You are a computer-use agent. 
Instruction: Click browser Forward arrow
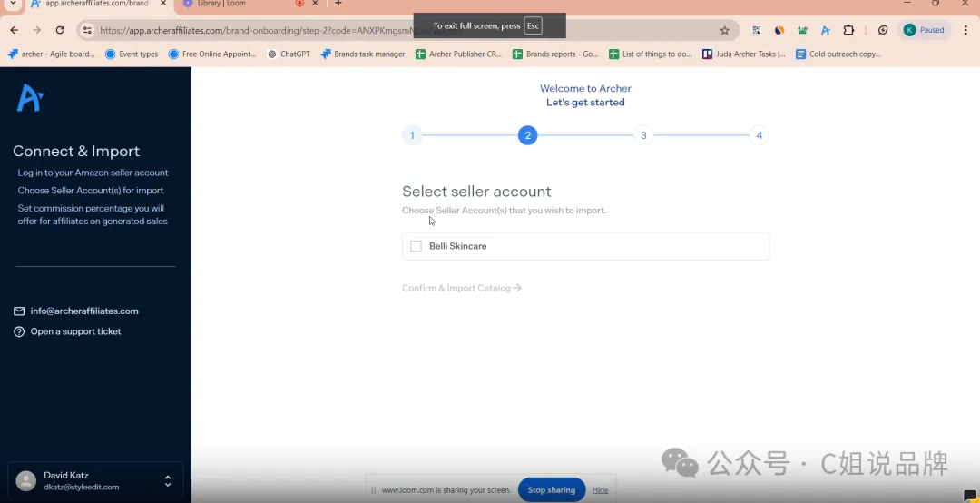pyautogui.click(x=37, y=30)
